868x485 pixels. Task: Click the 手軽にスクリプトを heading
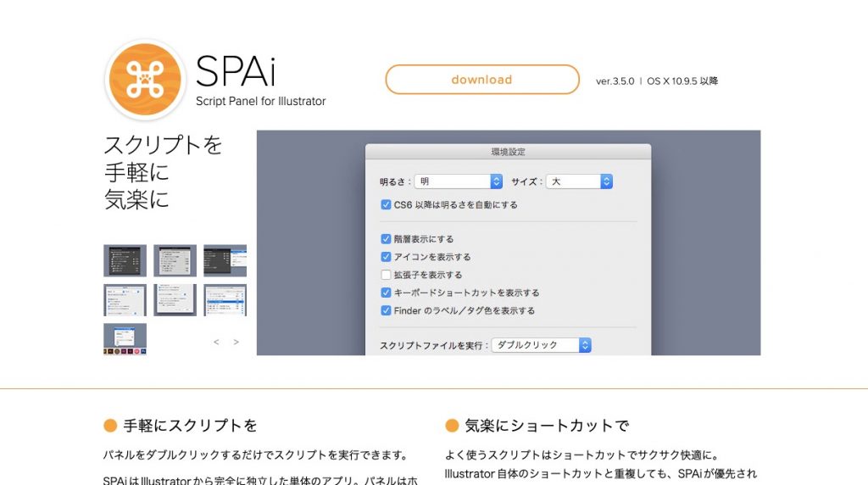click(x=190, y=425)
